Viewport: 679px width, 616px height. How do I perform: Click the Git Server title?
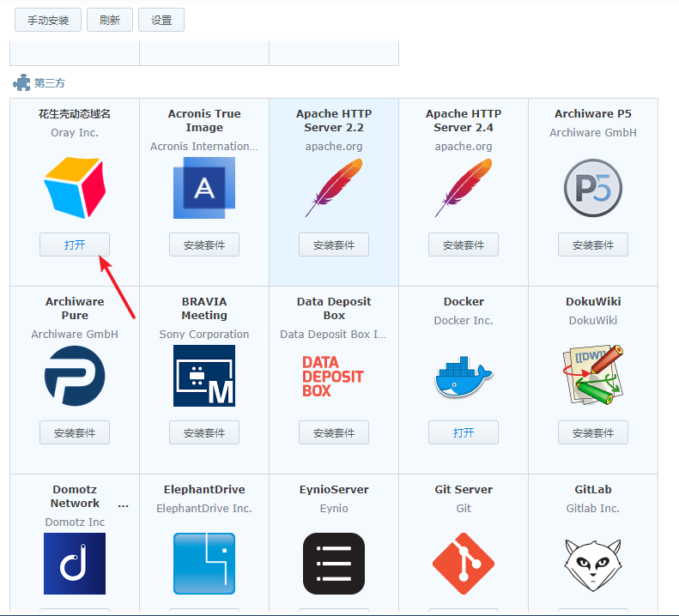tap(464, 489)
